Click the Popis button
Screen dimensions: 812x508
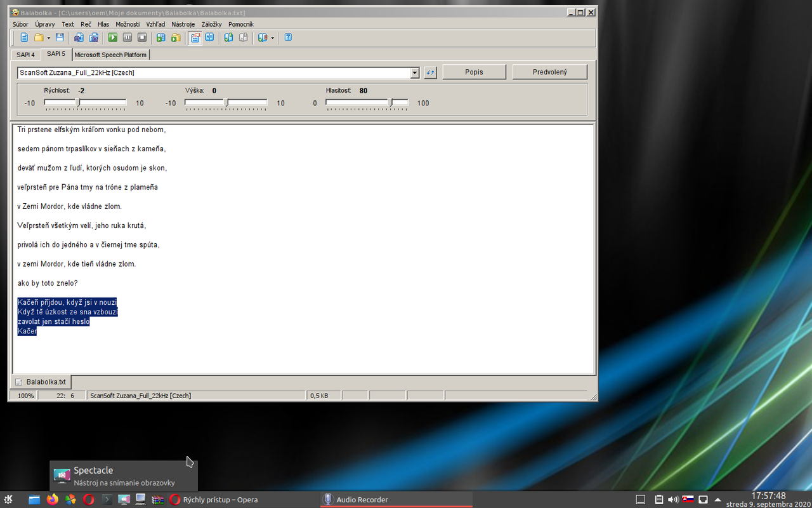tap(474, 72)
